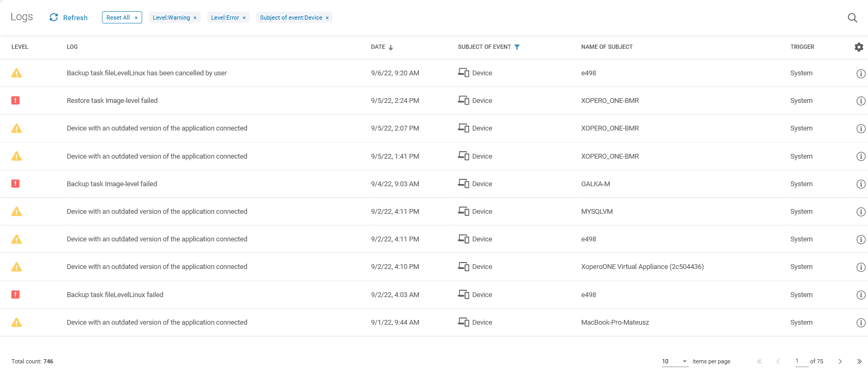Open info icon for MYSQLVM log entry
868x374 pixels.
point(861,212)
